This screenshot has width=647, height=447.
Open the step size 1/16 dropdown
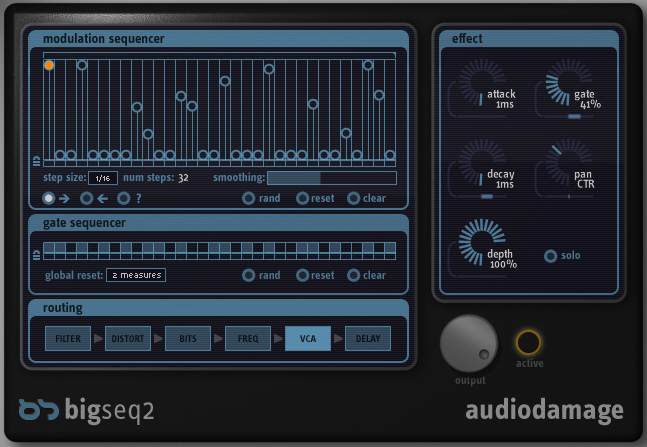tap(103, 178)
